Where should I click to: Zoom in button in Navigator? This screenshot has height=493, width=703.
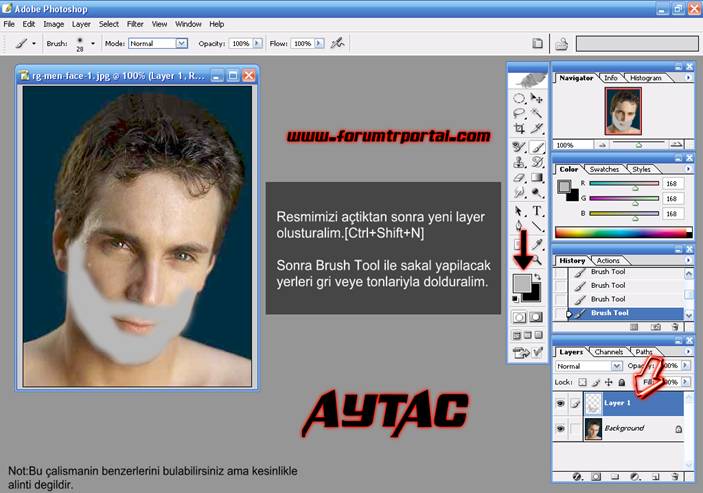click(676, 144)
